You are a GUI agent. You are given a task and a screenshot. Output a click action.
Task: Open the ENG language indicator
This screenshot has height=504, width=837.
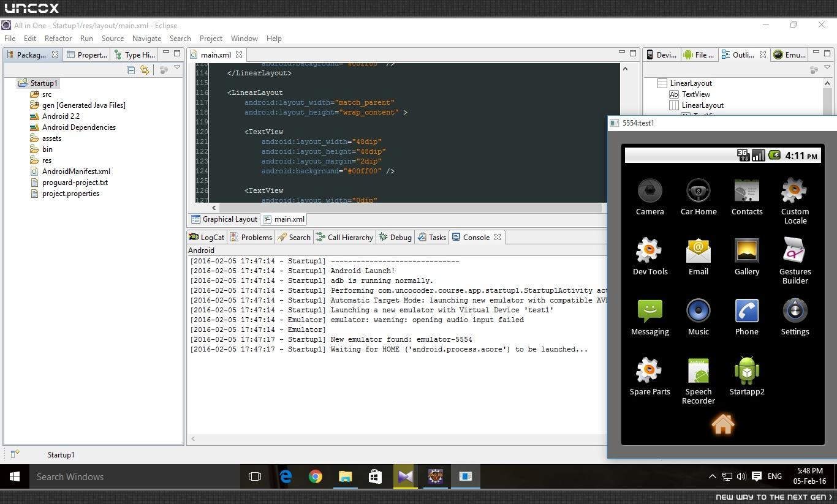pos(775,476)
